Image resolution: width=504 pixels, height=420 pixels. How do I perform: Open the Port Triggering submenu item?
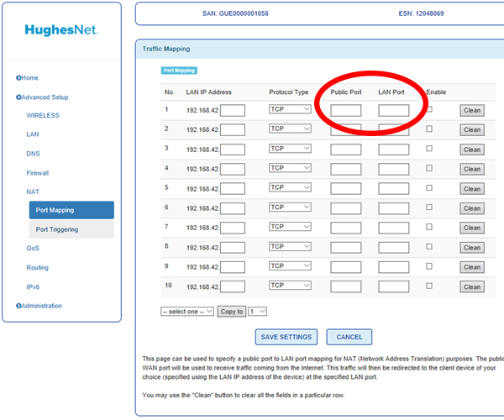click(71, 229)
